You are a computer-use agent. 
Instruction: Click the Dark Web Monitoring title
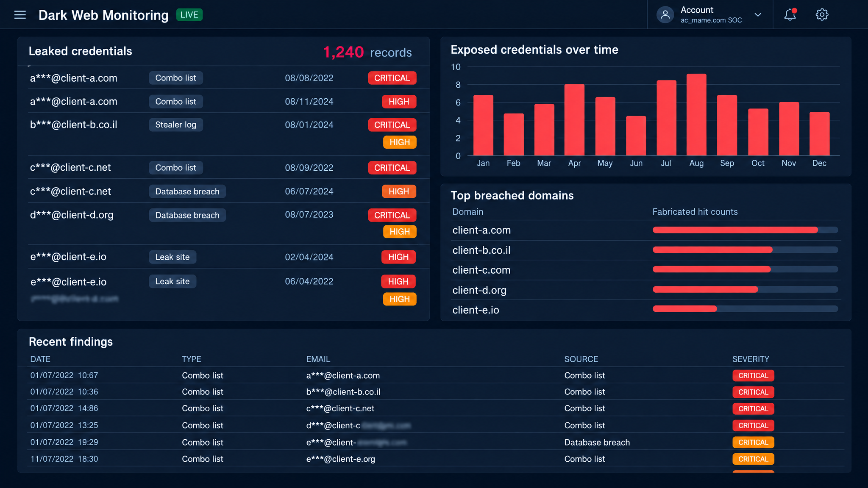103,15
